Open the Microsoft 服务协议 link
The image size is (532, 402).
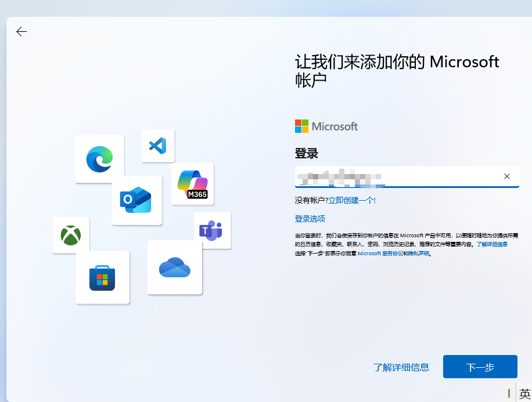[380, 253]
